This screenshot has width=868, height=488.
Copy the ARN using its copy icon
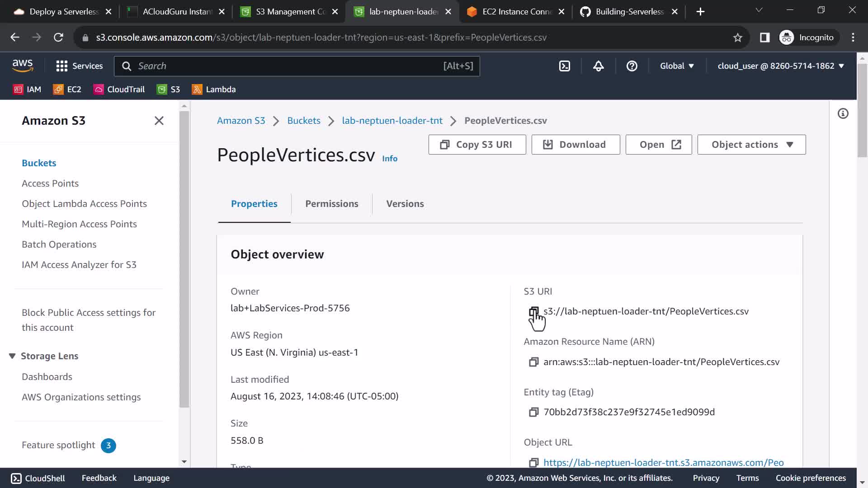coord(533,362)
